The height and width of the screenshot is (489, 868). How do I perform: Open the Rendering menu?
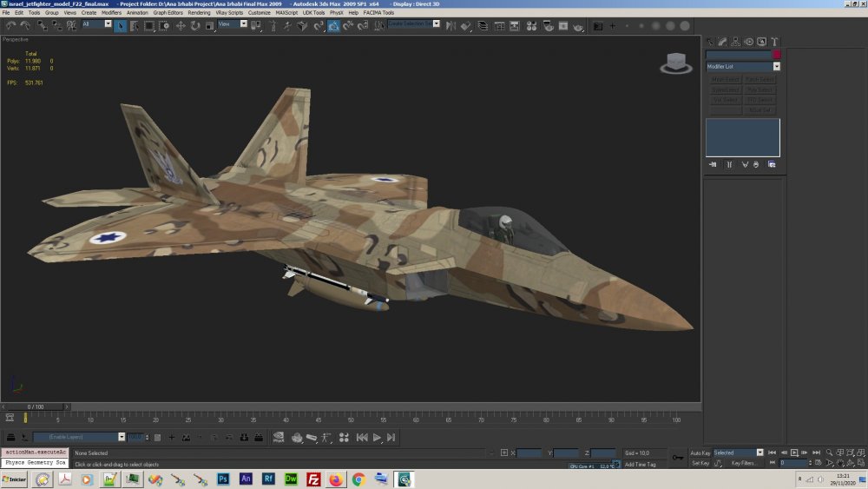tap(199, 12)
